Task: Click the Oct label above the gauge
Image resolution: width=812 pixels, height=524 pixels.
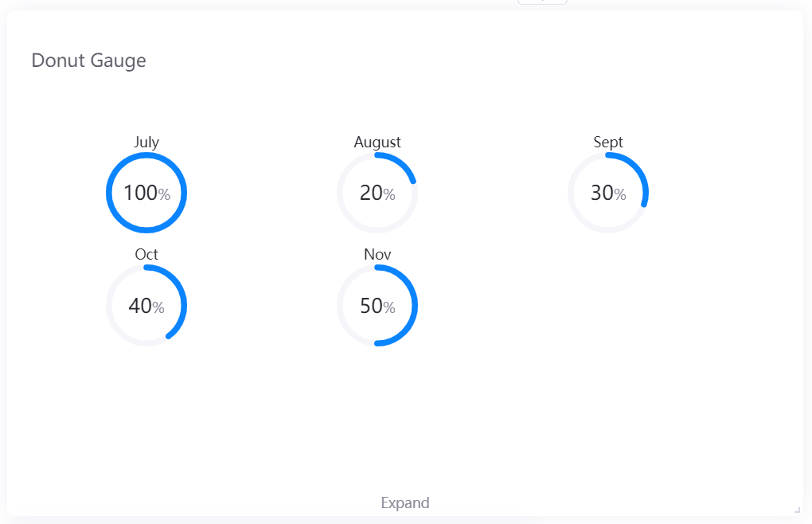Action: (146, 254)
